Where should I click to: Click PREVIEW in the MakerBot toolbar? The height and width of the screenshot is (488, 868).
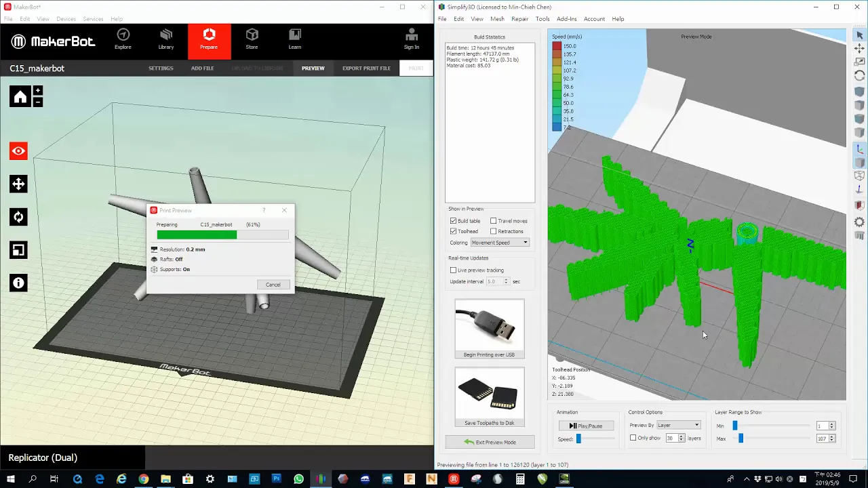313,68
